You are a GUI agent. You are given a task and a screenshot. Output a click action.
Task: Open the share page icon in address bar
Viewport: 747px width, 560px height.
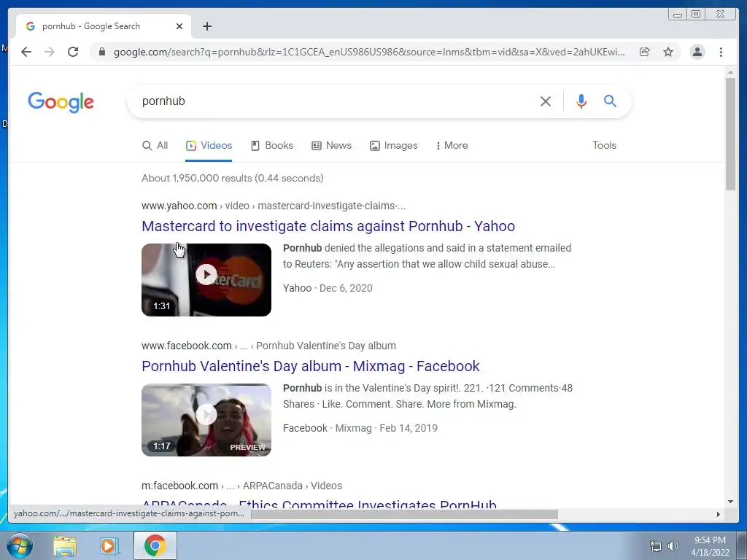click(x=645, y=52)
